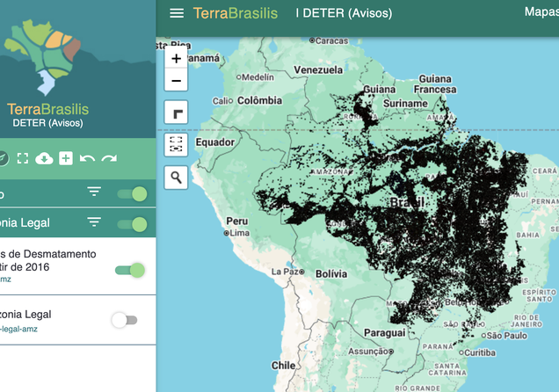Click the Caracas city label
Image resolution: width=559 pixels, height=392 pixels.
[331, 41]
